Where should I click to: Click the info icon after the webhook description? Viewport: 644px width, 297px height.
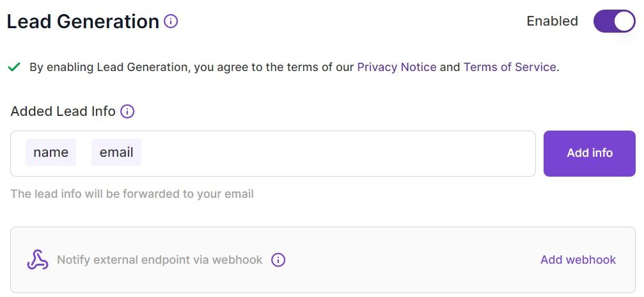[x=278, y=260]
